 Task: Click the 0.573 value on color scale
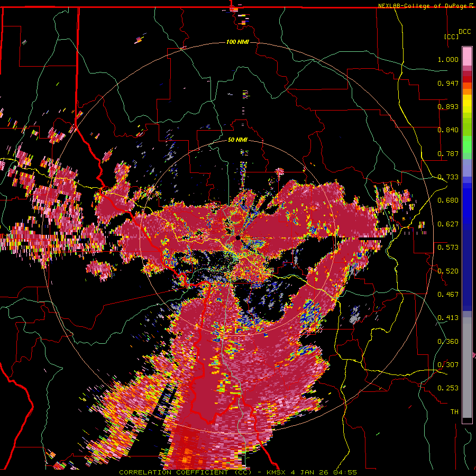click(448, 248)
